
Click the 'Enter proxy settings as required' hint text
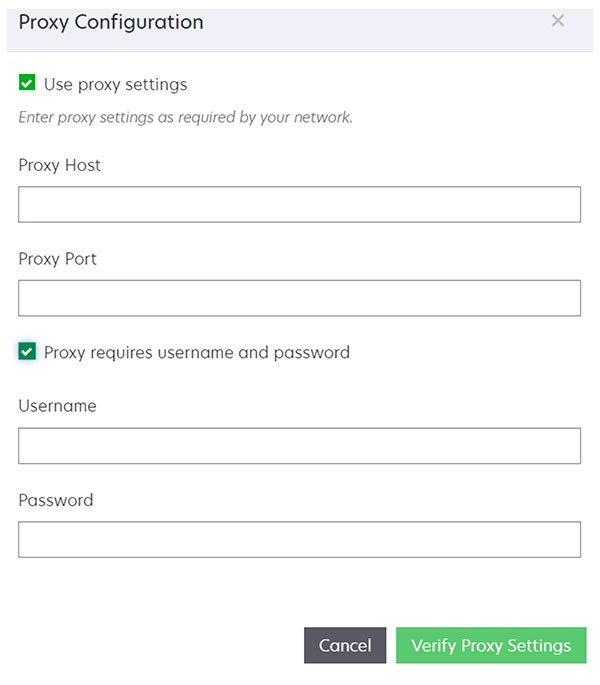[185, 117]
